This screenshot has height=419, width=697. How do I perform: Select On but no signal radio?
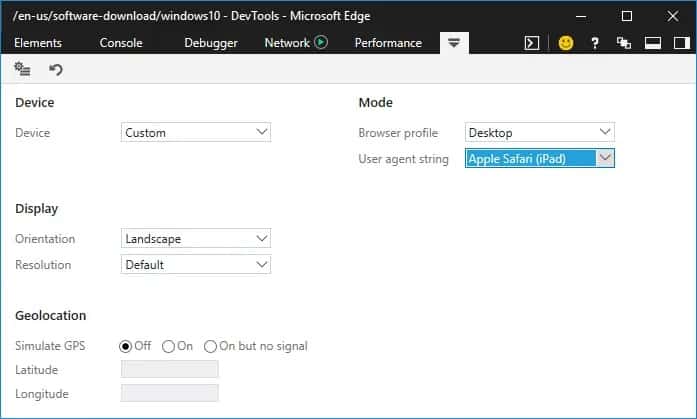(x=210, y=346)
